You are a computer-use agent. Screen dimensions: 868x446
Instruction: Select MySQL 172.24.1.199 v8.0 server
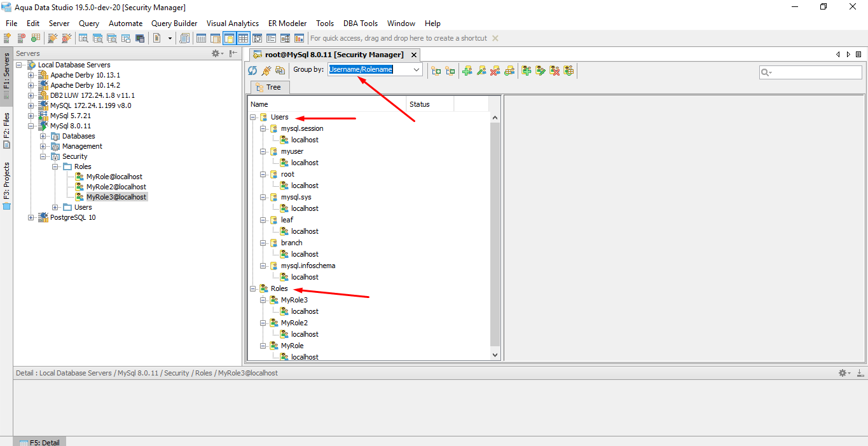(91, 105)
